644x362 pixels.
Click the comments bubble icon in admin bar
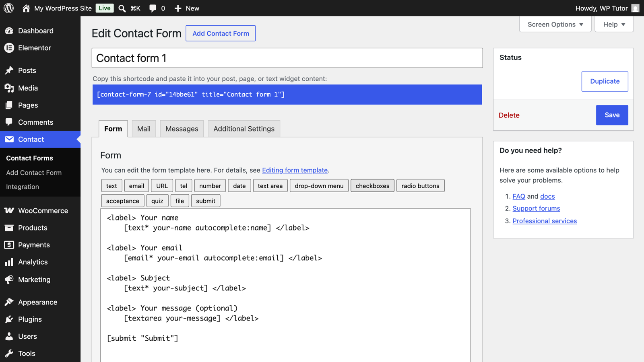(153, 8)
